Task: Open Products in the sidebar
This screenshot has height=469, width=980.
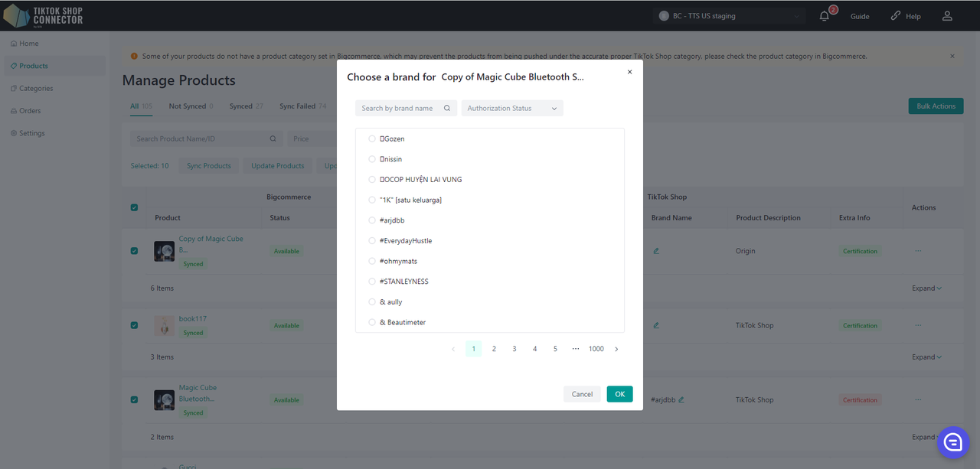Action: [54, 66]
